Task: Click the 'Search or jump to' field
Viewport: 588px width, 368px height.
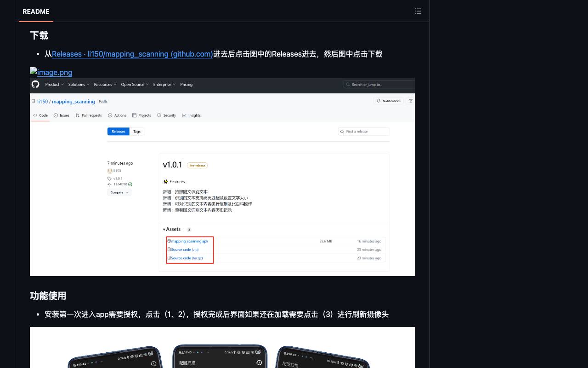Action: tap(379, 85)
